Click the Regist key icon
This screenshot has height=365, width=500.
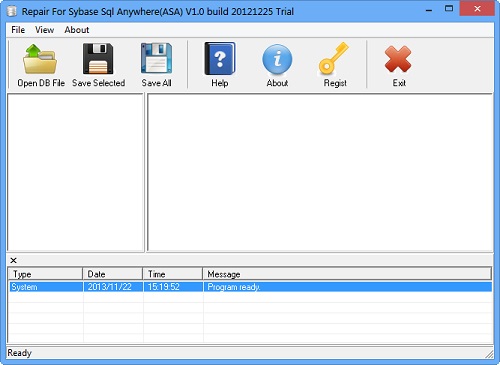point(334,59)
